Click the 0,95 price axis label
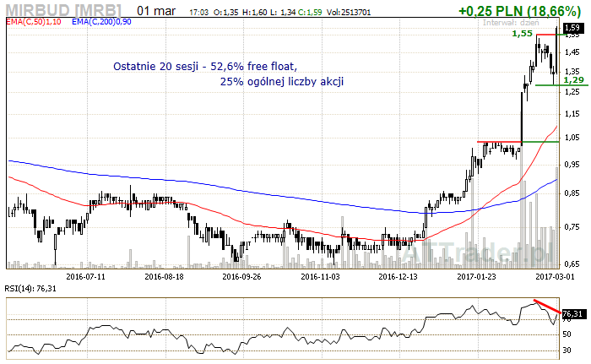The width and height of the screenshot is (591, 364). click(572, 165)
